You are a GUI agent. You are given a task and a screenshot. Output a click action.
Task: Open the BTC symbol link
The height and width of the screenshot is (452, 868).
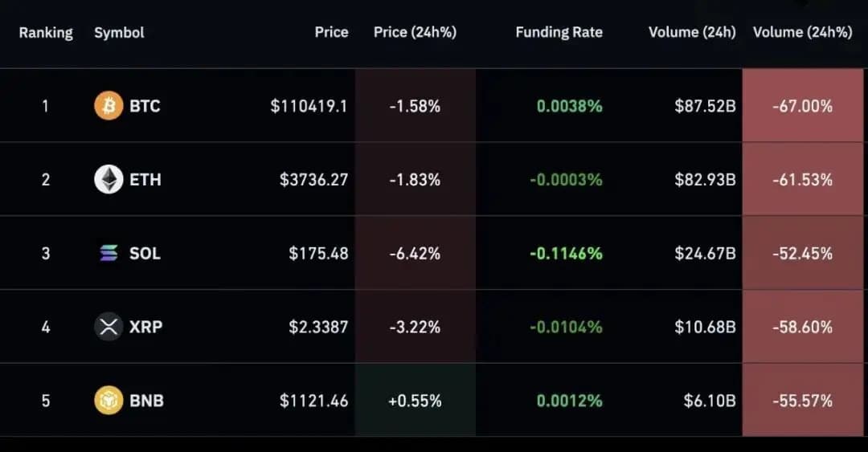pyautogui.click(x=145, y=106)
